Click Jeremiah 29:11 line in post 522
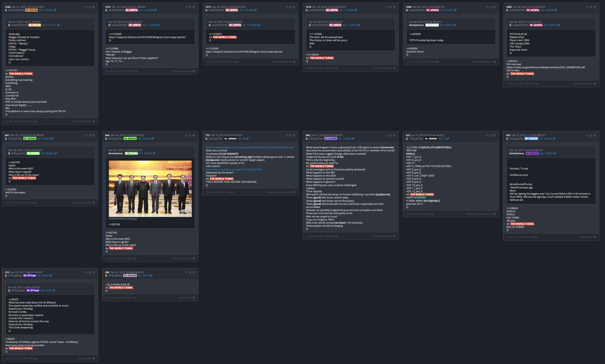The width and height of the screenshot is (605, 364). [x=414, y=204]
